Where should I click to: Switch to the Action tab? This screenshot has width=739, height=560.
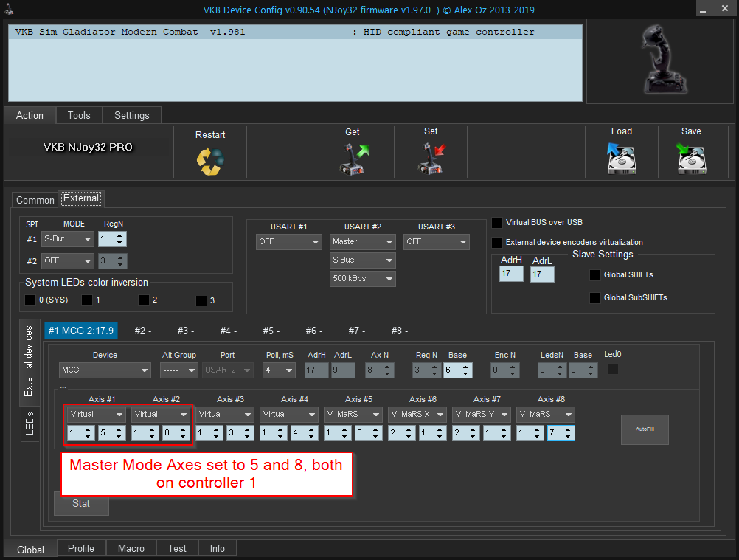(x=30, y=116)
